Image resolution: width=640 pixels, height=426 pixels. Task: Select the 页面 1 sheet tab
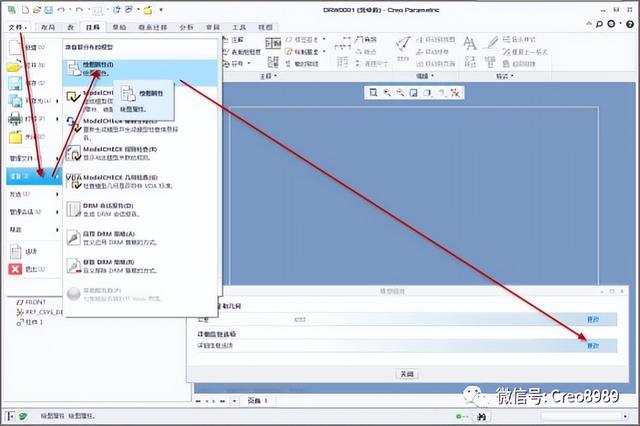coord(258,401)
